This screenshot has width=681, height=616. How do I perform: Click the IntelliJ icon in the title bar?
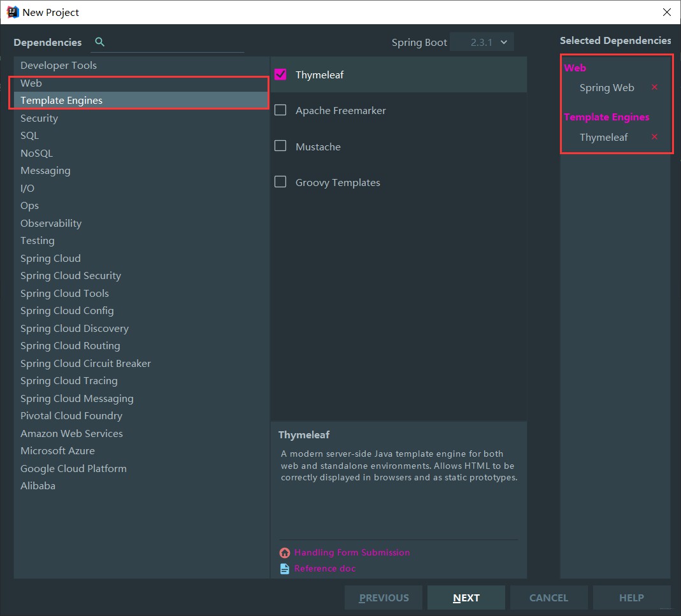tap(13, 12)
